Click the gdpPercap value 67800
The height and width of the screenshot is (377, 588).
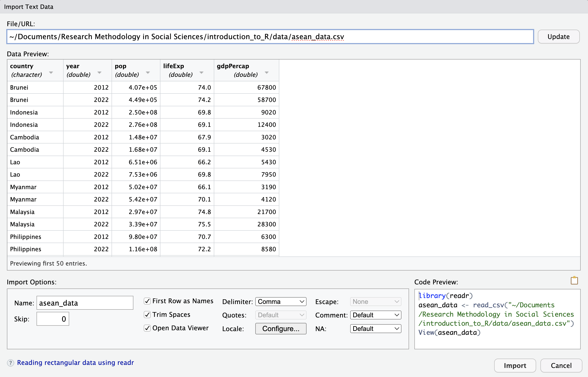tap(267, 87)
